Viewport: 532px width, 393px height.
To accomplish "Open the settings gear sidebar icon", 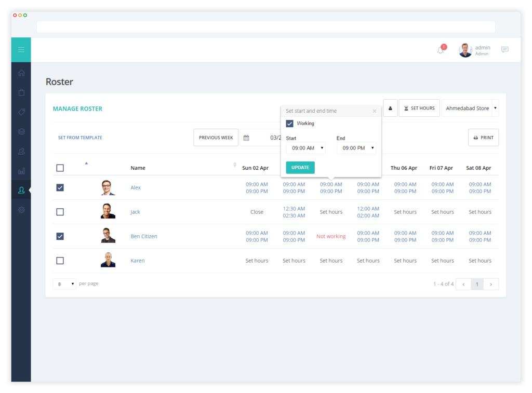I will 21,210.
